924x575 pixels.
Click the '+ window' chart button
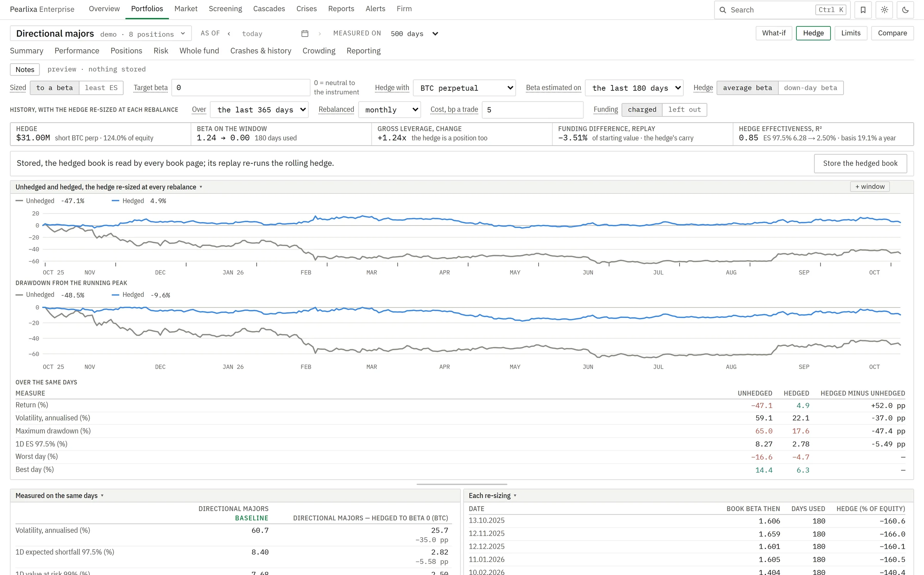pos(870,187)
